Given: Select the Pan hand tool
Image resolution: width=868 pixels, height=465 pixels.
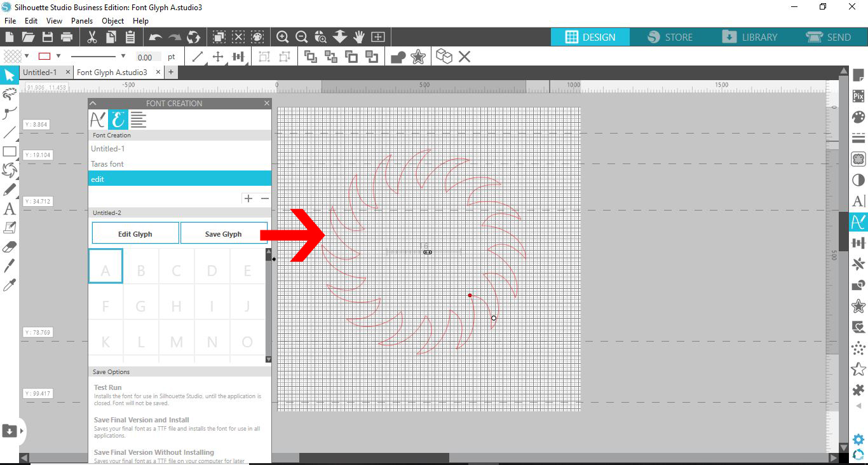Looking at the screenshot, I should 359,37.
